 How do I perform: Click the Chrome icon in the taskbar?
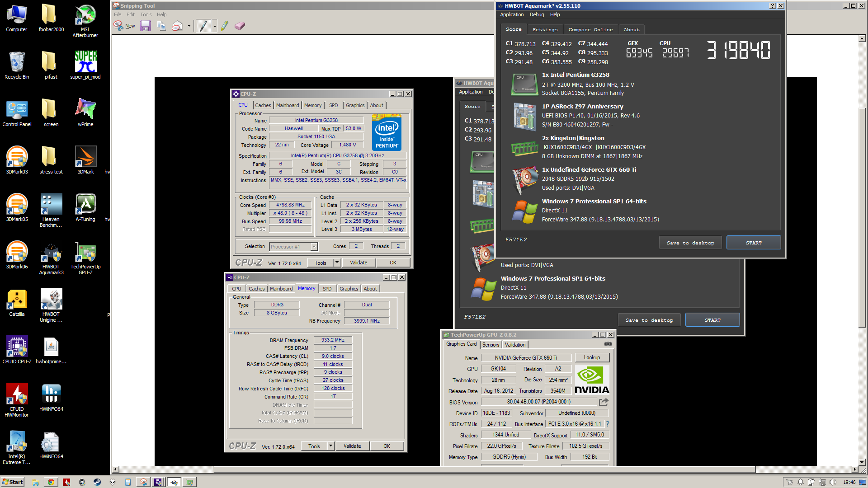51,482
